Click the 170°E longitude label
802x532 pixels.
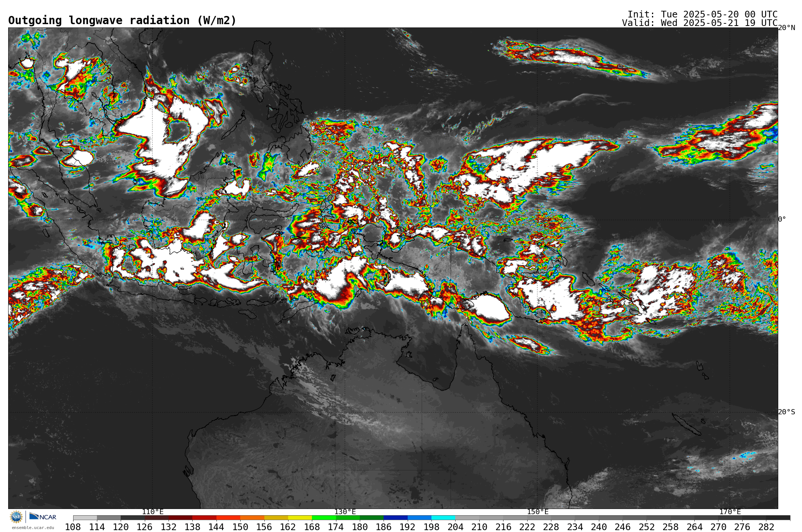click(x=730, y=512)
